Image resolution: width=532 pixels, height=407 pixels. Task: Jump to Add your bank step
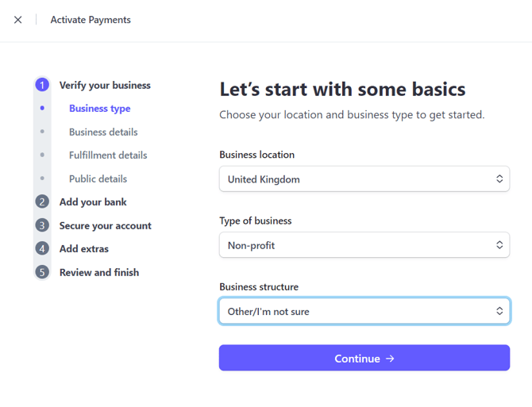pyautogui.click(x=93, y=202)
